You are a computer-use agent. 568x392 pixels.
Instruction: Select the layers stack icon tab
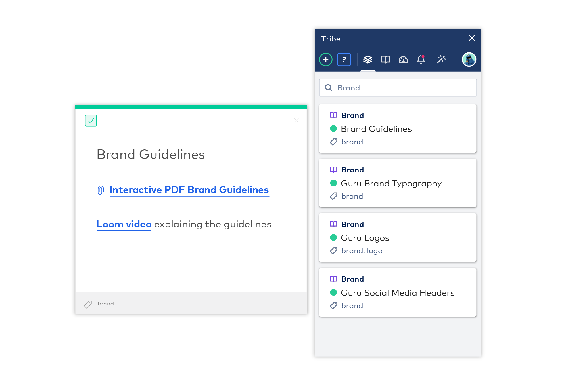pos(368,60)
